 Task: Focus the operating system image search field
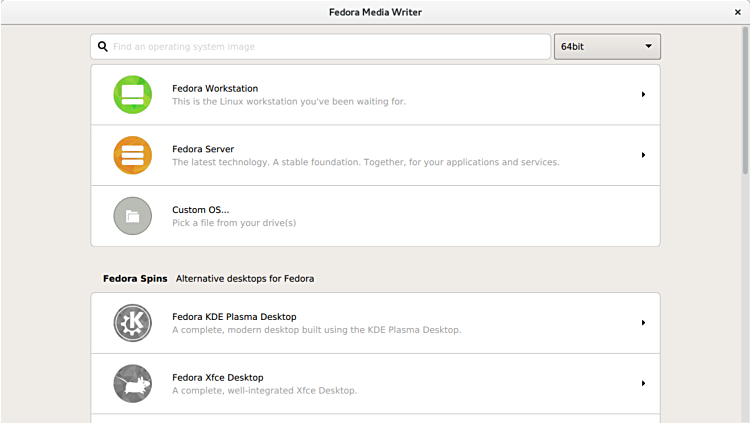[325, 47]
